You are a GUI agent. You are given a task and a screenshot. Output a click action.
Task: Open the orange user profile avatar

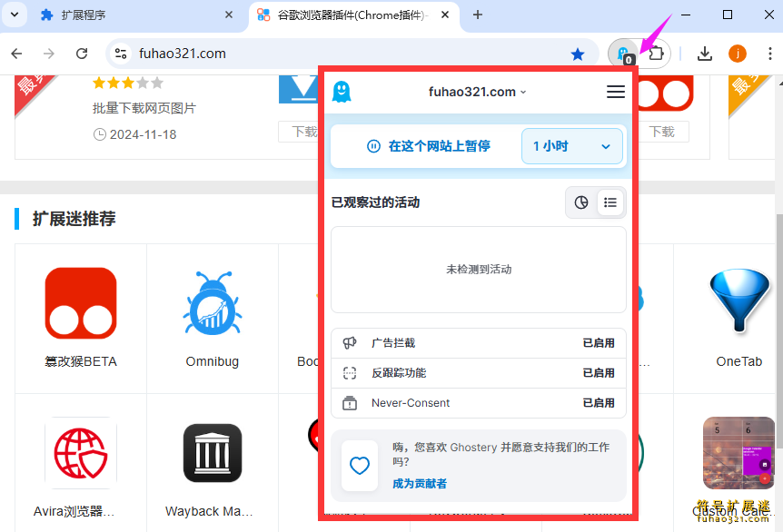pyautogui.click(x=737, y=54)
